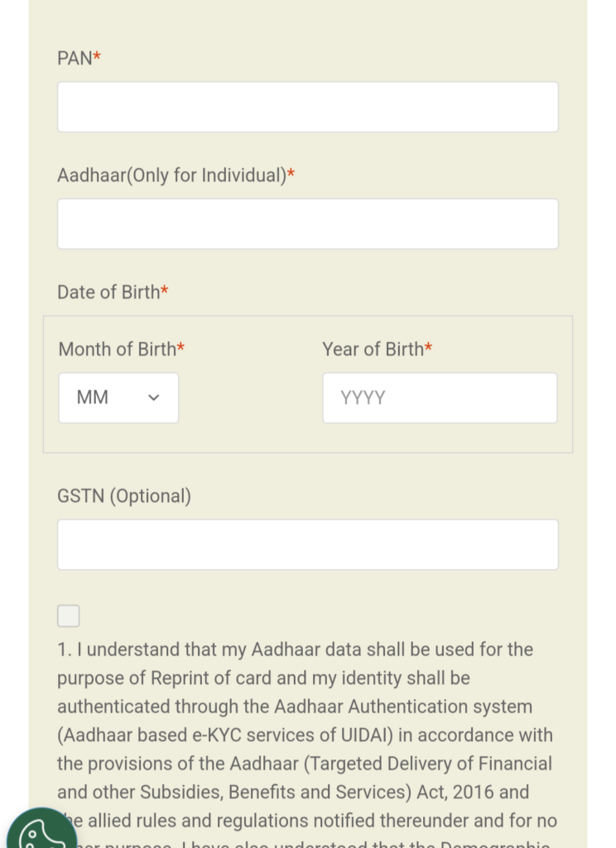
Task: Click the Year of Birth YYYY field
Action: (440, 397)
